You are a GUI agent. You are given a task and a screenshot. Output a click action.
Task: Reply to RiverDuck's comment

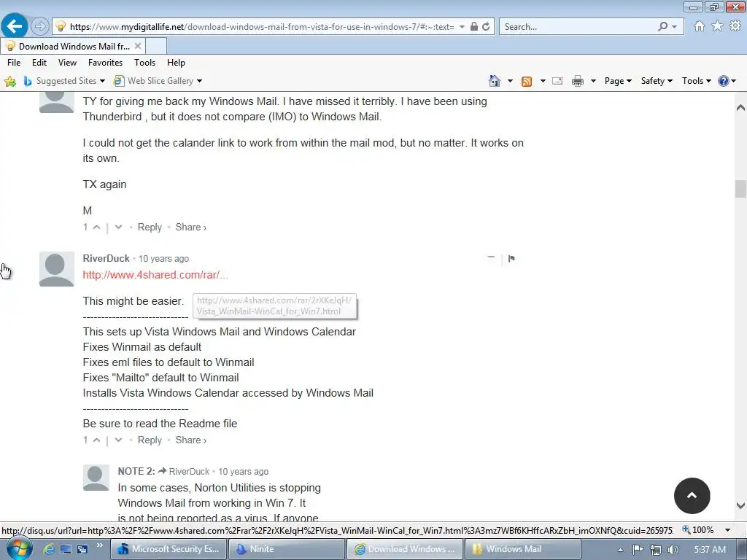[x=150, y=440]
